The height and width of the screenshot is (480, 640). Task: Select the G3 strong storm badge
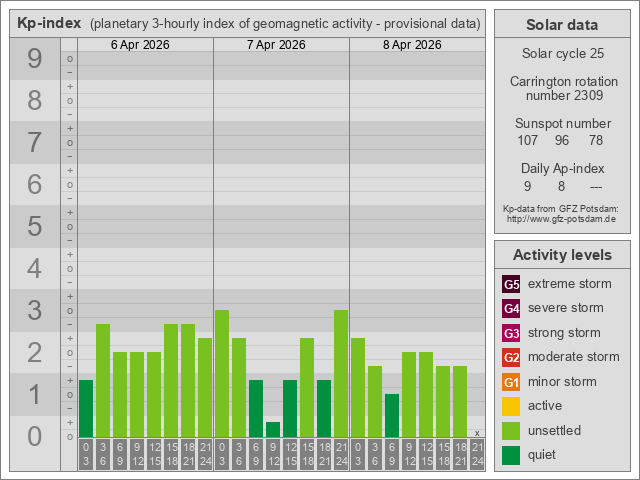pyautogui.click(x=511, y=333)
